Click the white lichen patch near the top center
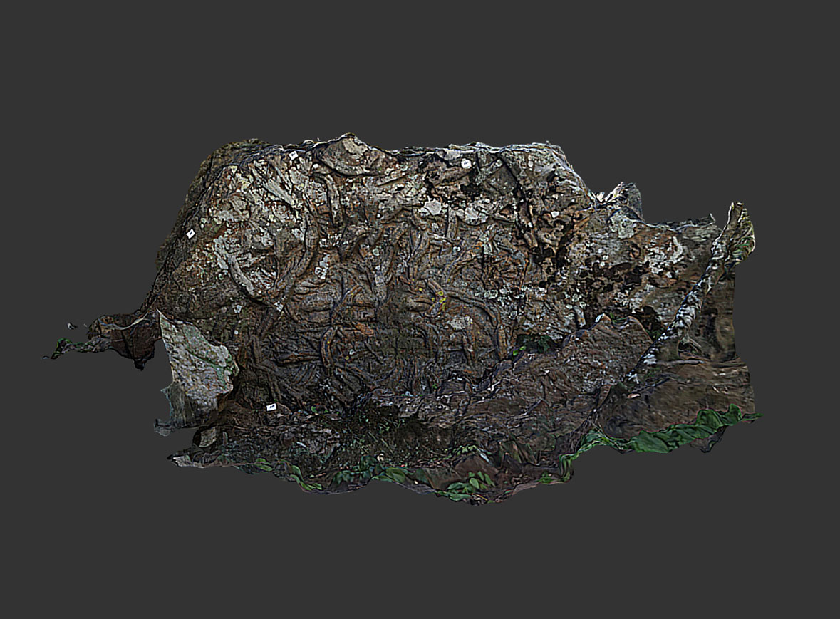840x619 pixels. click(432, 207)
